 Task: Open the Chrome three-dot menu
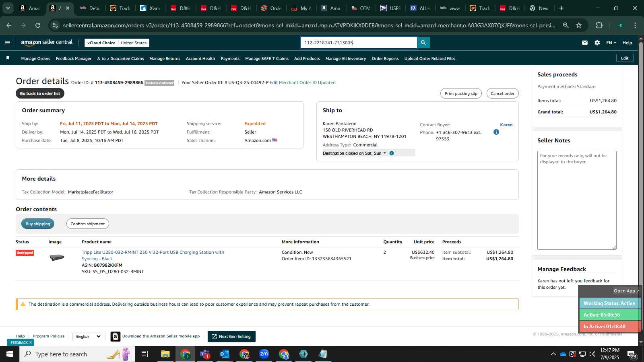click(635, 25)
